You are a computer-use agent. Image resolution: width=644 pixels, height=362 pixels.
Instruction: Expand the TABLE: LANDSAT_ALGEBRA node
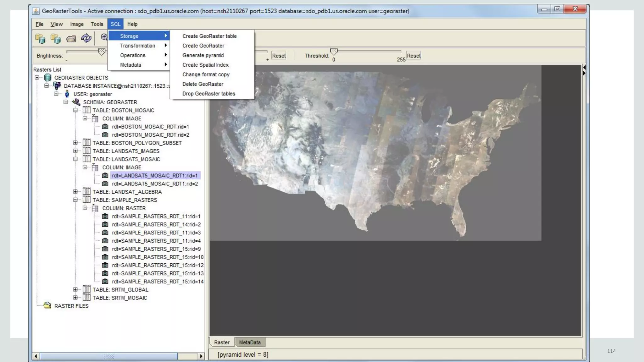(x=75, y=192)
